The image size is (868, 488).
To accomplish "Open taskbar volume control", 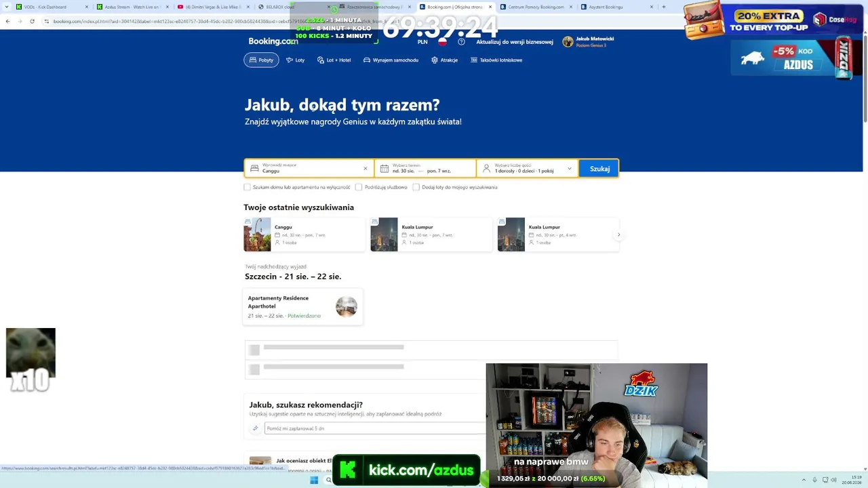I will point(833,480).
